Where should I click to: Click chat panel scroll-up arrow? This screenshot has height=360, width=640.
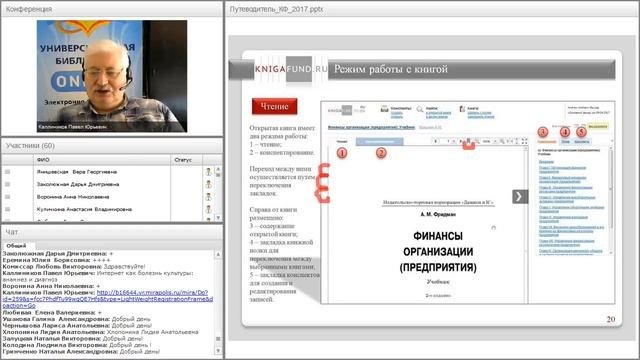coord(218,254)
